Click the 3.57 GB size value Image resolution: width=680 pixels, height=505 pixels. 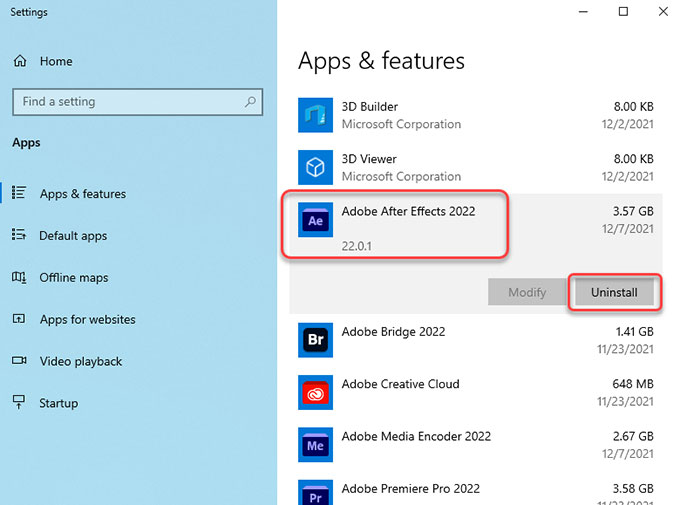coord(633,211)
